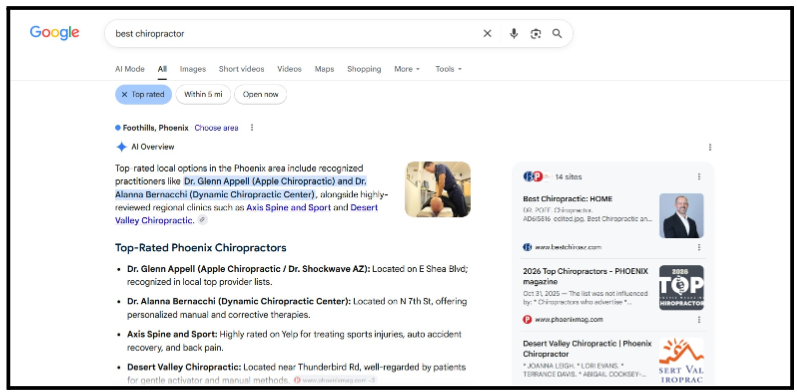Click the www.phoenixmag.com source chip
The width and height of the screenshot is (797, 392).
pyautogui.click(x=335, y=380)
